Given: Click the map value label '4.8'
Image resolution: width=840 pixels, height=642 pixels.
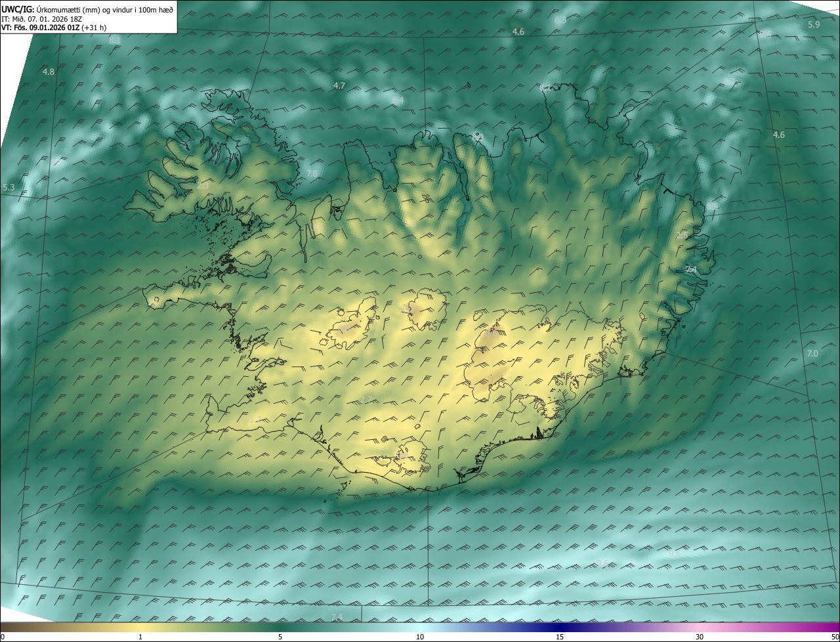Looking at the screenshot, I should click(x=49, y=72).
